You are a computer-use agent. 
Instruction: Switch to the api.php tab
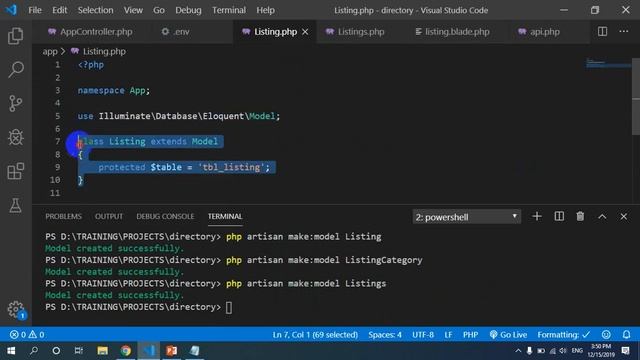point(539,32)
